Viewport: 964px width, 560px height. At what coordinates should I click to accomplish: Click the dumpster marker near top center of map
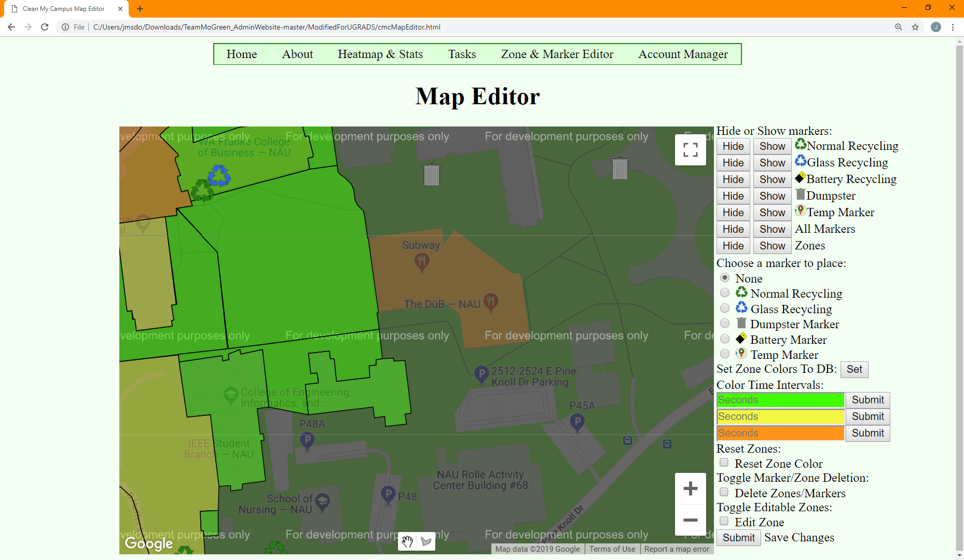click(x=431, y=175)
